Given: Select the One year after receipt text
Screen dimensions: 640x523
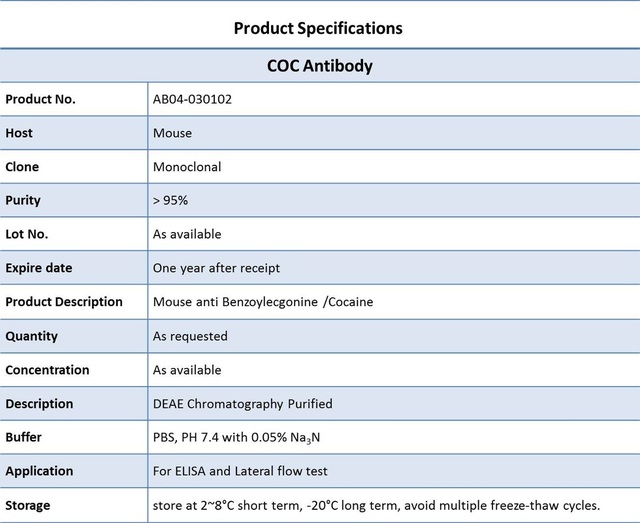Looking at the screenshot, I should point(216,268).
